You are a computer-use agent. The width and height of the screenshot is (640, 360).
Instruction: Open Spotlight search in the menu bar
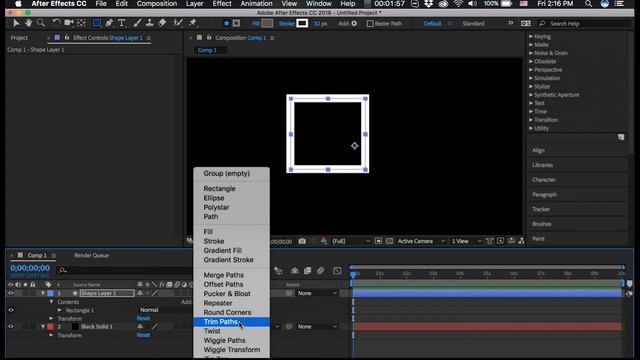click(588, 4)
